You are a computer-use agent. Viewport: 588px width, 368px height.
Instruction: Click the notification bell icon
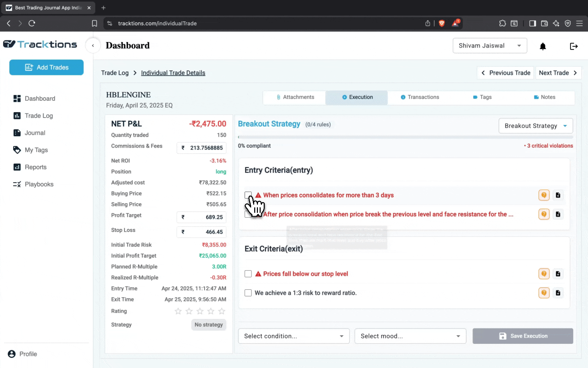coord(543,46)
